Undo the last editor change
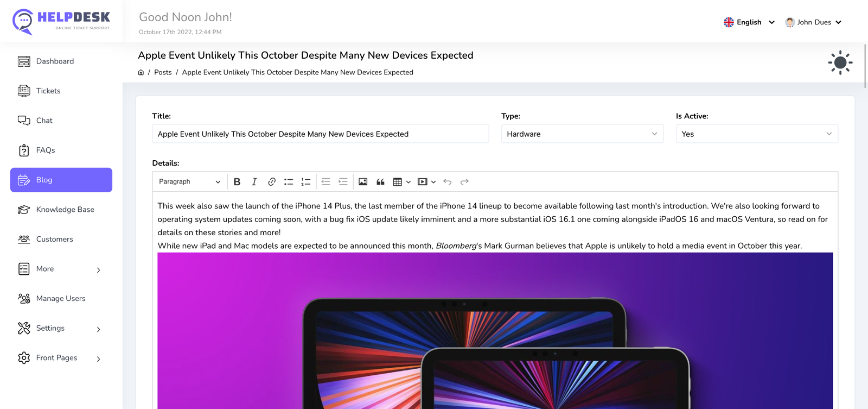 [x=447, y=182]
